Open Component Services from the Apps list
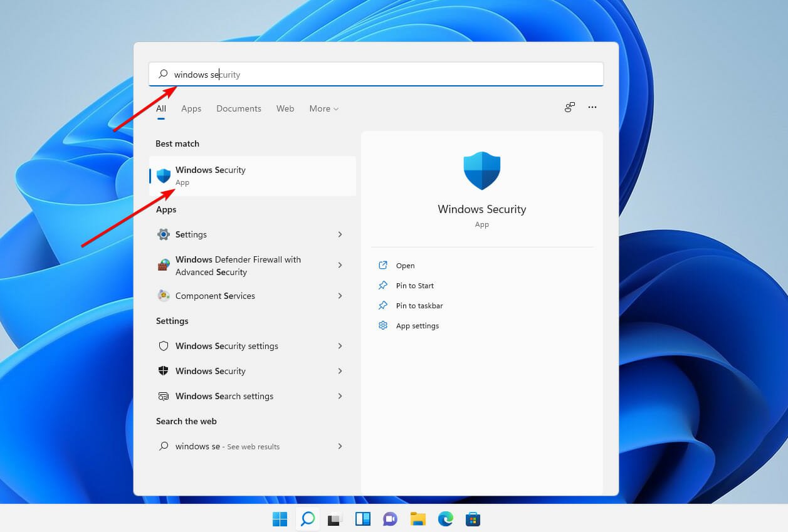 (x=215, y=296)
